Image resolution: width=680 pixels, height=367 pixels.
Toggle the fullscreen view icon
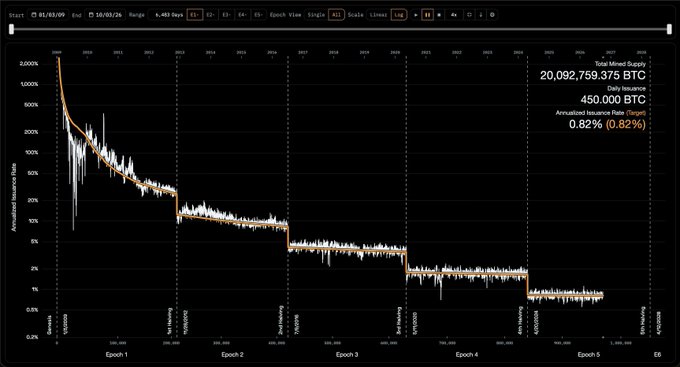click(469, 15)
